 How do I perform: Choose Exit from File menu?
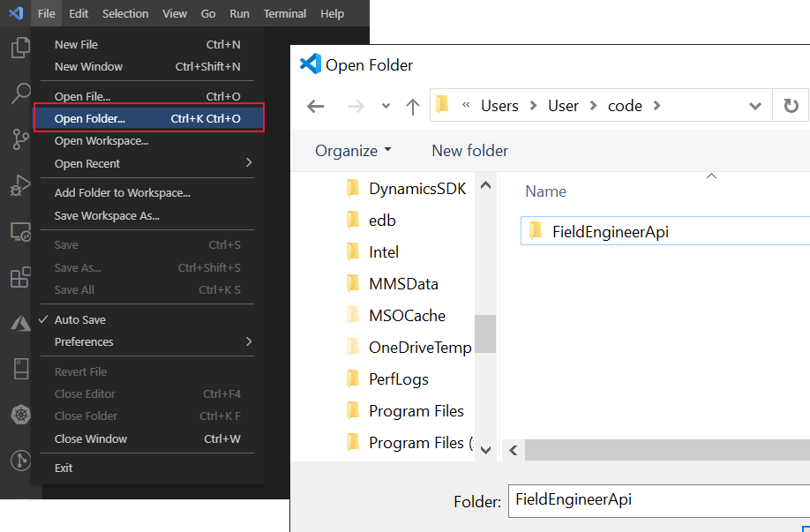click(147, 468)
